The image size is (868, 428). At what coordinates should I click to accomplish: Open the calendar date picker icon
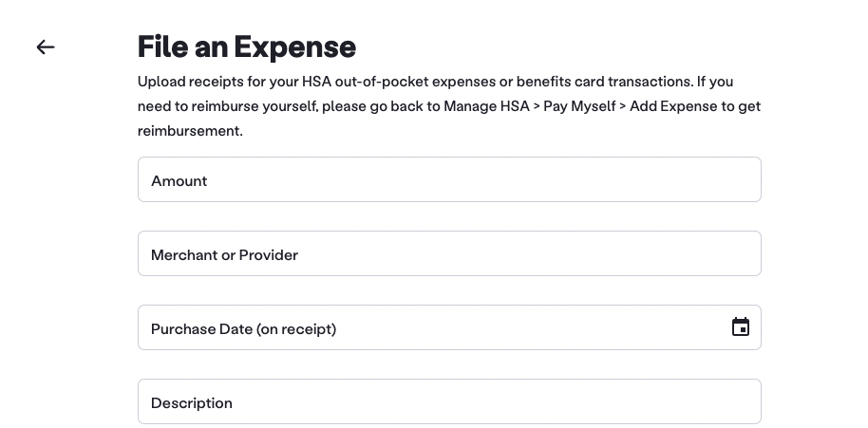point(741,327)
